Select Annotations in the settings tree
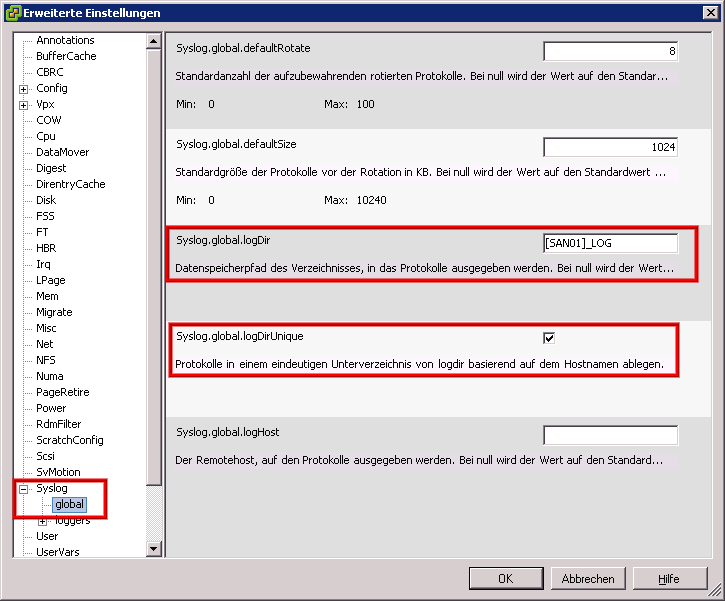Image resolution: width=725 pixels, height=601 pixels. tap(65, 40)
